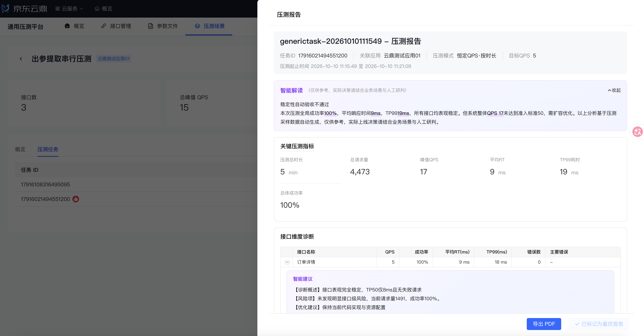Viewport: 644px width, 336px height.
Task: Click the 总体成功率 value 100%
Action: click(x=290, y=205)
